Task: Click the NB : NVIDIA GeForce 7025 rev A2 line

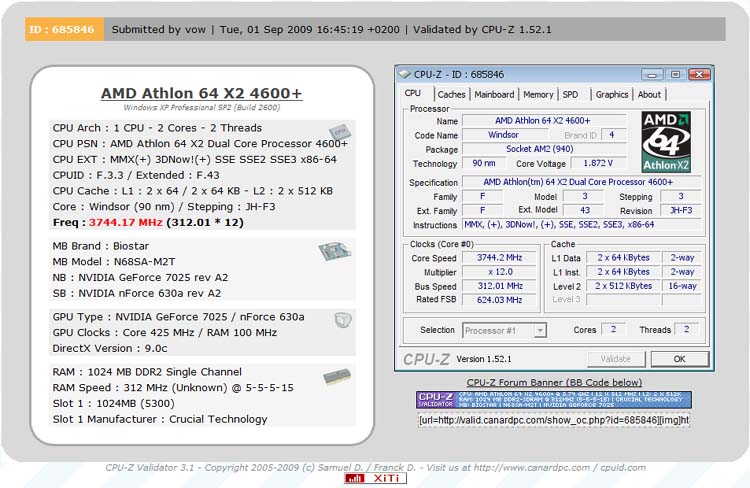Action: 140,277
